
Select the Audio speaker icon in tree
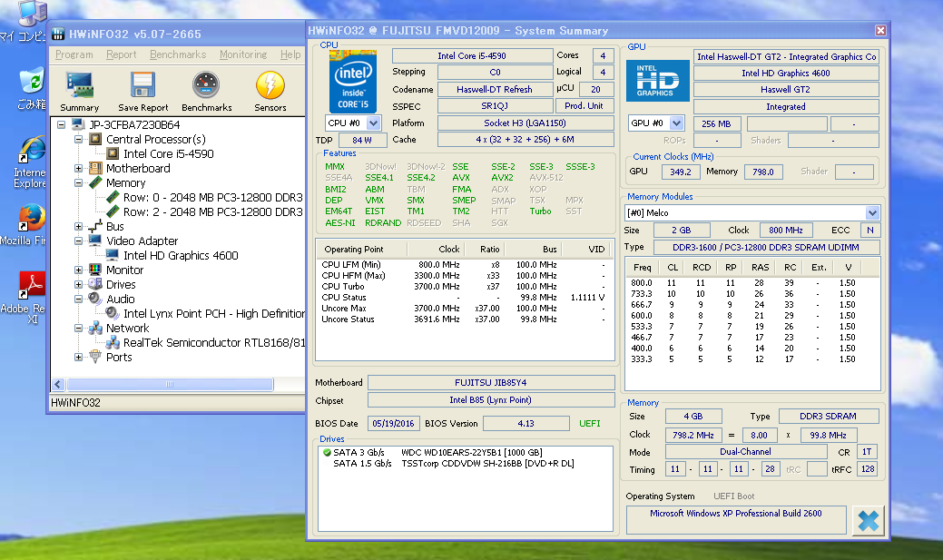(x=95, y=299)
